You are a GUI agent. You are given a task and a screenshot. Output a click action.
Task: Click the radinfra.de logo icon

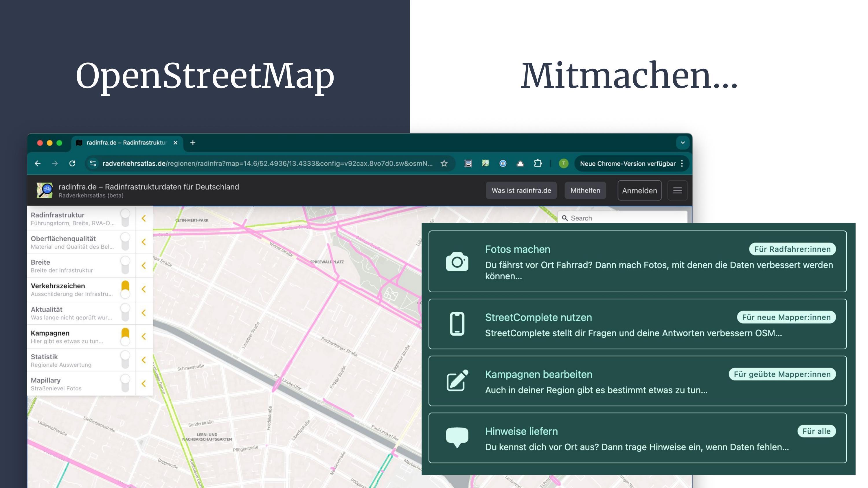pos(45,191)
